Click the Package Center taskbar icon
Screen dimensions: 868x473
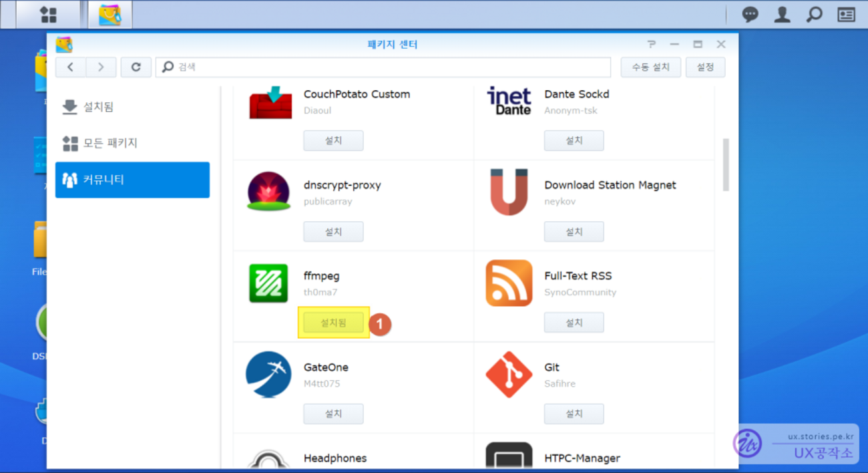coord(110,15)
